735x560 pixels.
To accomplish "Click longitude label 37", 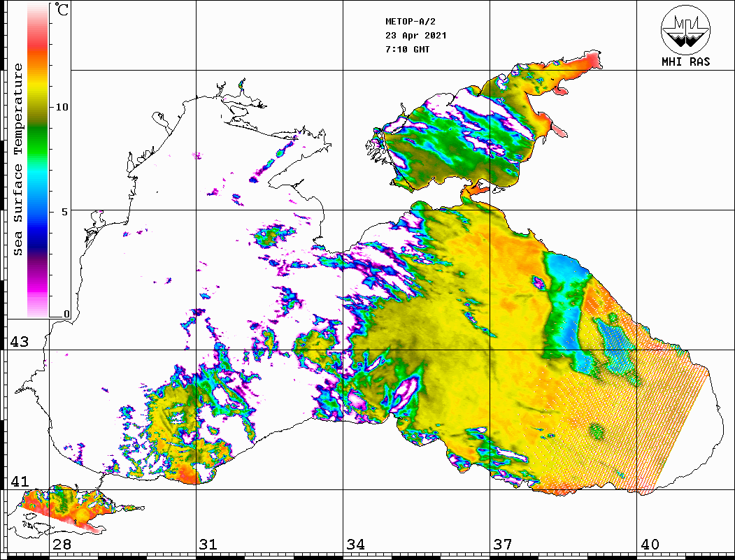I will point(502,545).
